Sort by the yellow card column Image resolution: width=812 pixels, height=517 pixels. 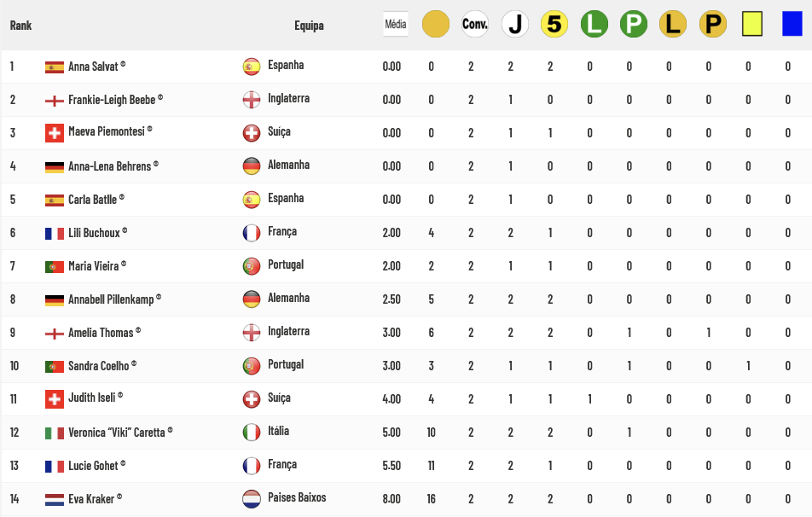coord(752,24)
